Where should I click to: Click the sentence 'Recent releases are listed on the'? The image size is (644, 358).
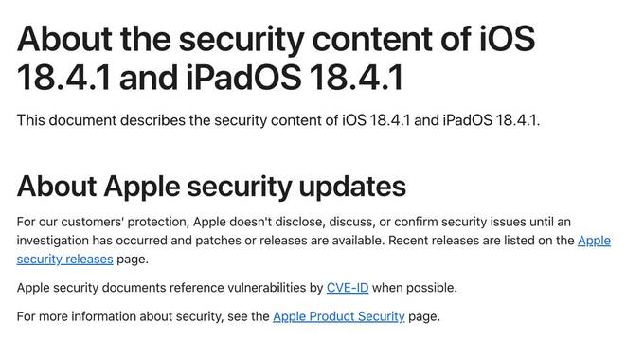pyautogui.click(x=481, y=241)
